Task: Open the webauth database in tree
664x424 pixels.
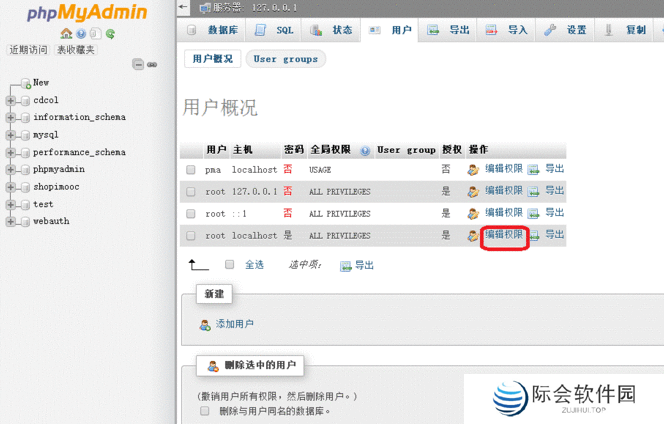Action: (51, 222)
